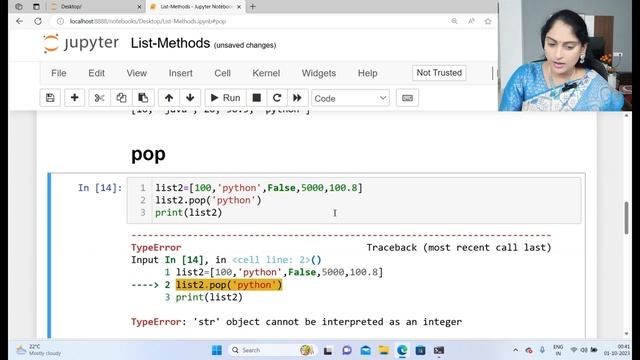The height and width of the screenshot is (360, 640).
Task: Open the Help menu
Action: pos(367,73)
